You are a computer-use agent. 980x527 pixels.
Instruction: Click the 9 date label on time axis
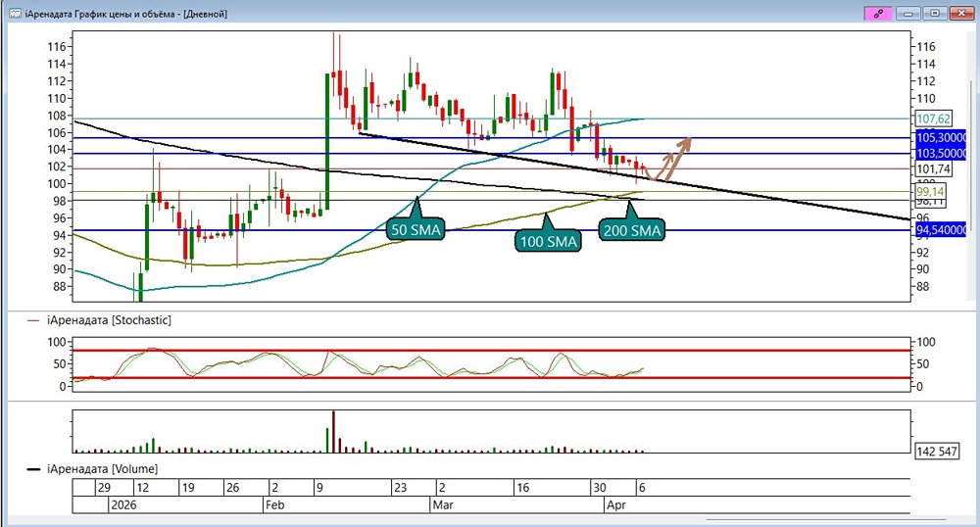[x=319, y=488]
